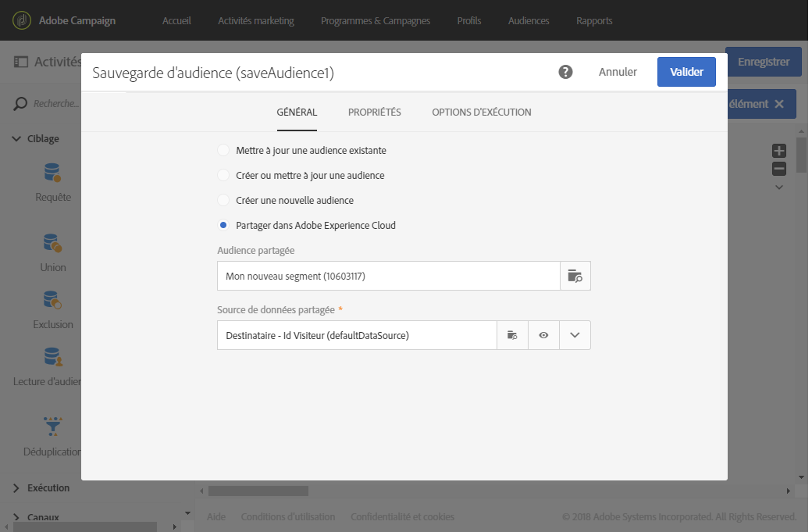The width and height of the screenshot is (812, 532).
Task: Expand the Exécution section
Action: pos(16,488)
